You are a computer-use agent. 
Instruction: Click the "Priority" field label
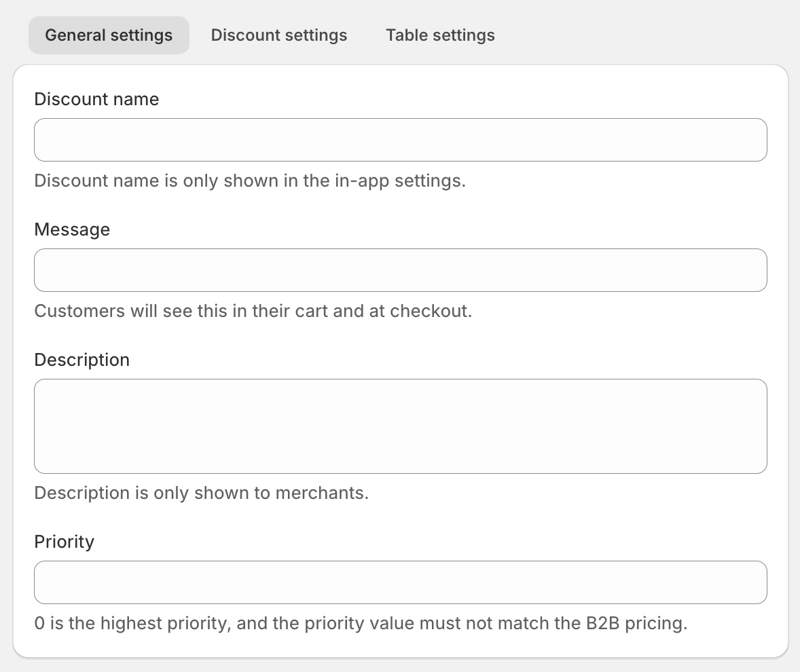pyautogui.click(x=64, y=542)
